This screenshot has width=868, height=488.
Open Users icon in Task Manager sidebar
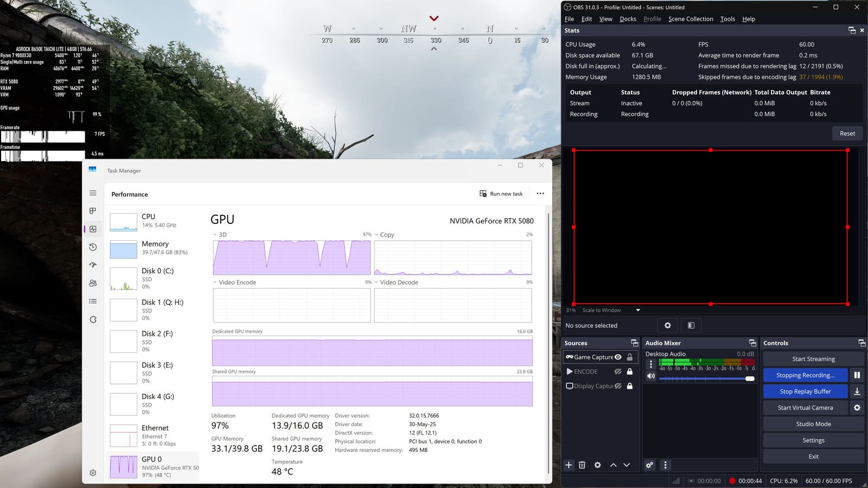93,283
